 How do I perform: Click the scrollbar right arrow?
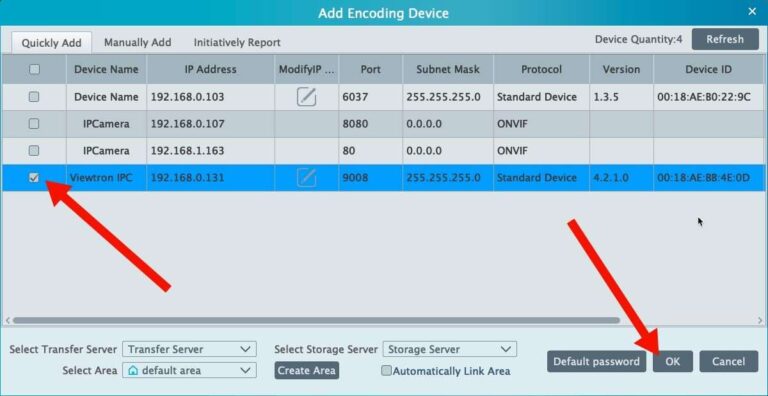pyautogui.click(x=760, y=321)
